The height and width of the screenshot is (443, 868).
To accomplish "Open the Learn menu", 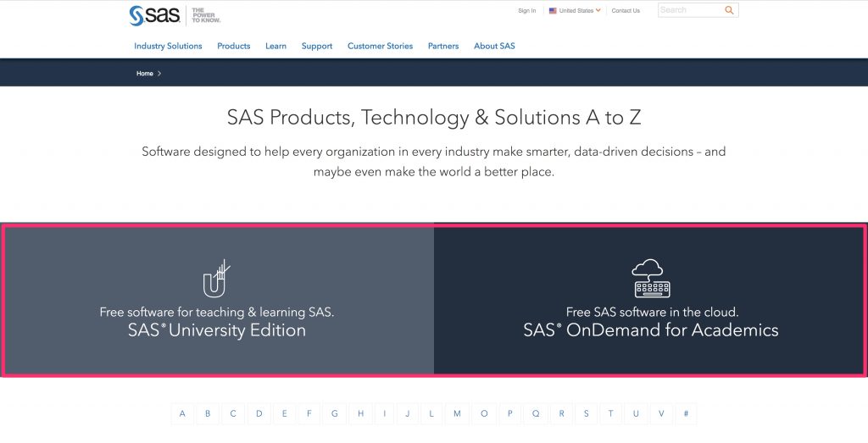I will (275, 46).
